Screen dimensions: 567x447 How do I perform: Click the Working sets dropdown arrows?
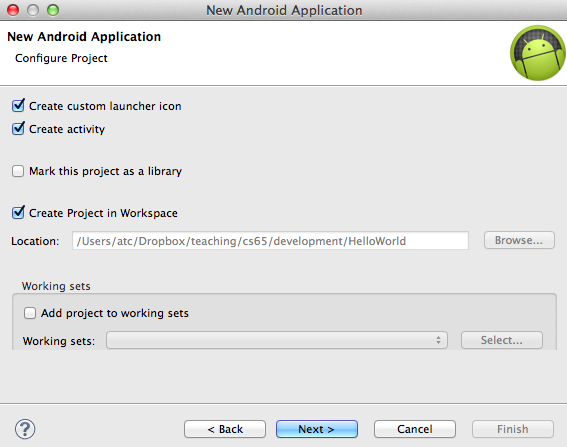pyautogui.click(x=438, y=340)
